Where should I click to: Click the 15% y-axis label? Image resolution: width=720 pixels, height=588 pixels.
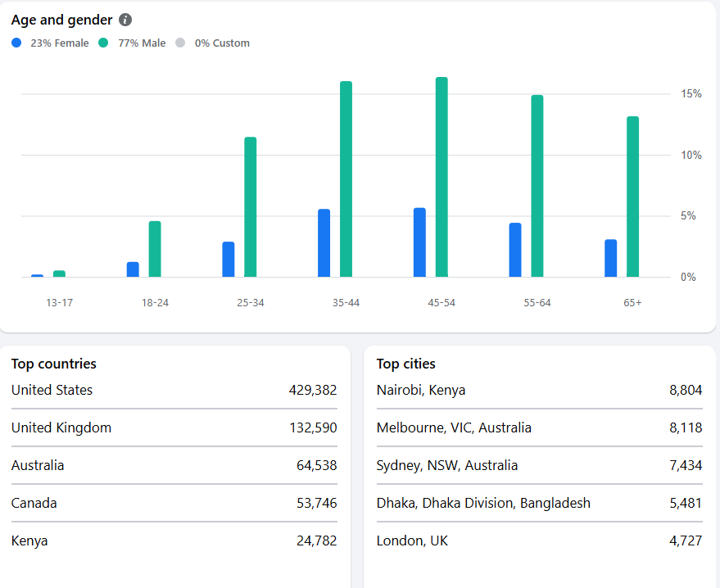point(691,94)
